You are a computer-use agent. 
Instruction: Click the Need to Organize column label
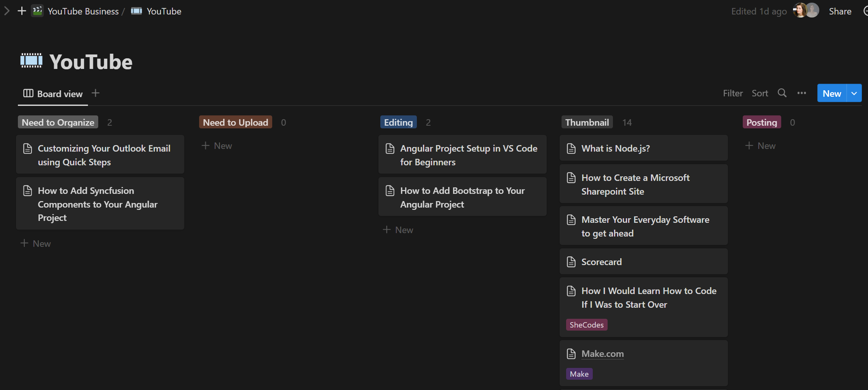coord(58,122)
